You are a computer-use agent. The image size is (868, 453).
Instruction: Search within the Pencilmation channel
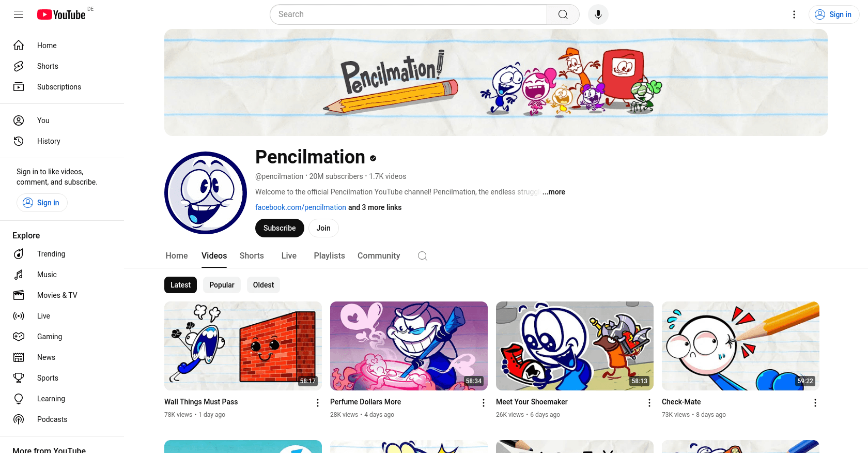pyautogui.click(x=423, y=256)
